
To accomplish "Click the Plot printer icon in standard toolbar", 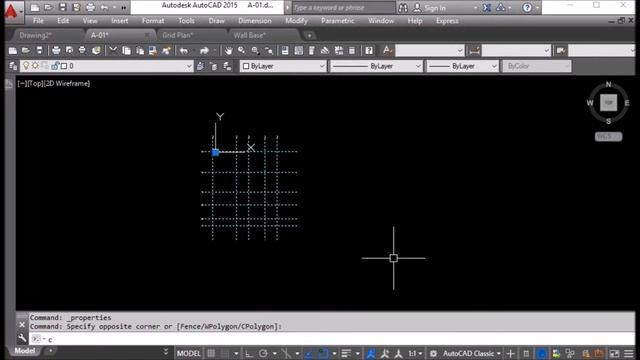I will click(x=56, y=51).
